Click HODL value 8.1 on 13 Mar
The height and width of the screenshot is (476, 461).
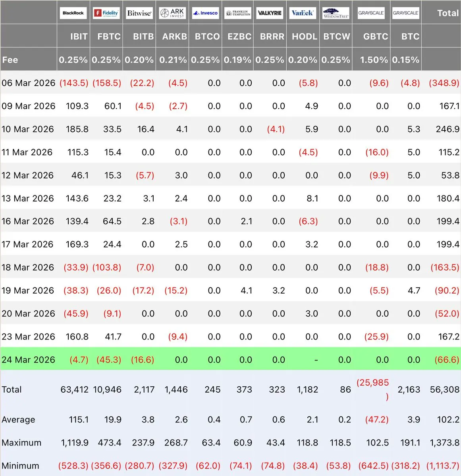pyautogui.click(x=312, y=198)
